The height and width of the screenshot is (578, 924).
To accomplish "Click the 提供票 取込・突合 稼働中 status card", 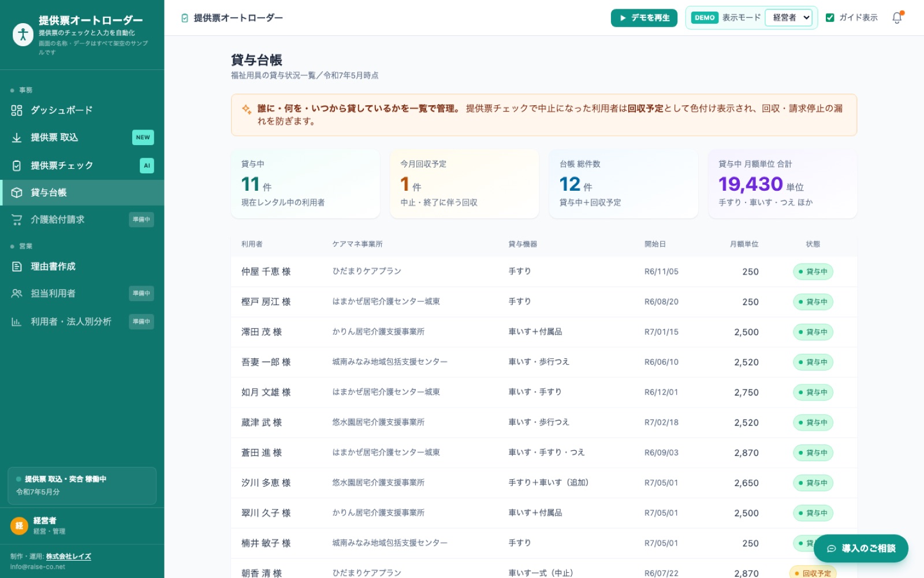I will click(x=82, y=486).
